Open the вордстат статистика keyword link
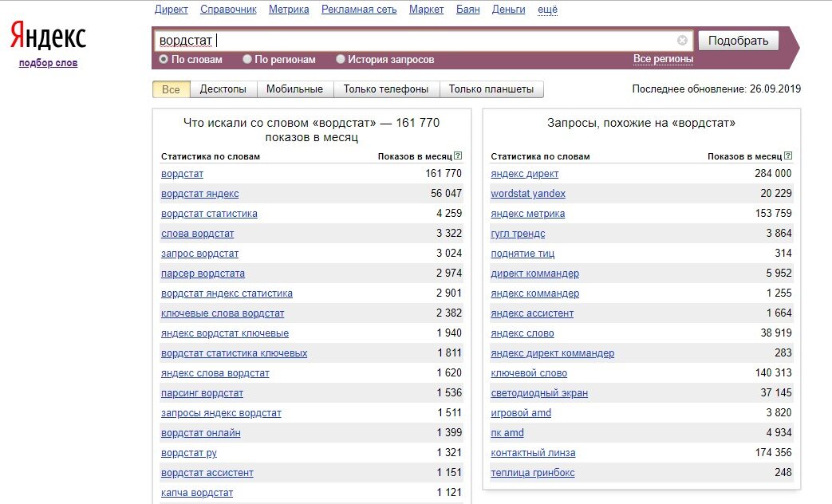 click(209, 213)
